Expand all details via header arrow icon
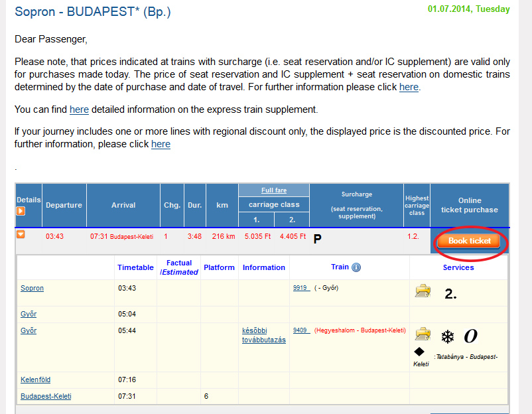The image size is (532, 414). [21, 211]
